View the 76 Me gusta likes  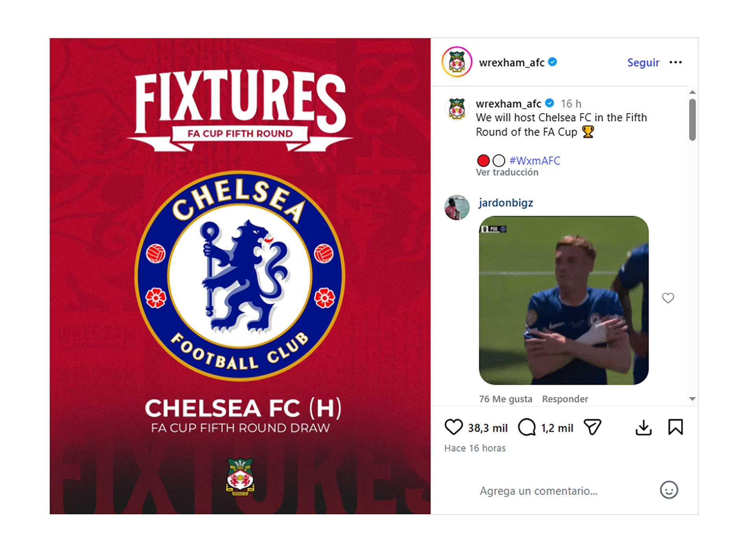505,399
